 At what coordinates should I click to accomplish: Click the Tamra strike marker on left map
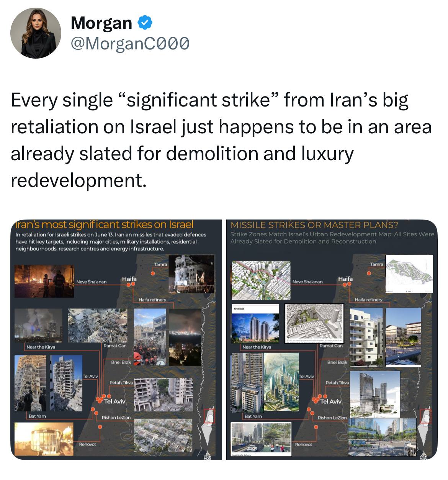pos(153,274)
